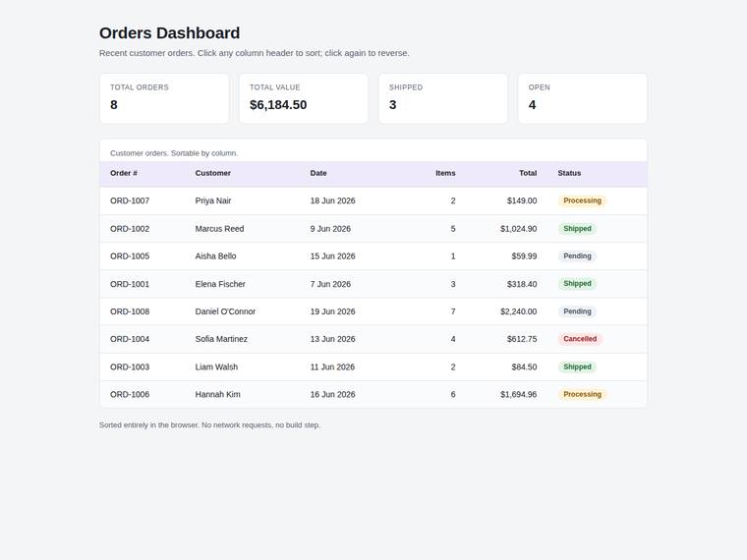Click Shipped badge for Marcus Reed
The width and height of the screenshot is (747, 560).
577,229
